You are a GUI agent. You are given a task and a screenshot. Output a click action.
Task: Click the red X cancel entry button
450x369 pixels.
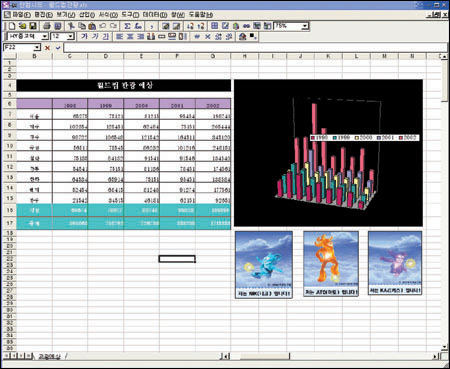point(48,48)
